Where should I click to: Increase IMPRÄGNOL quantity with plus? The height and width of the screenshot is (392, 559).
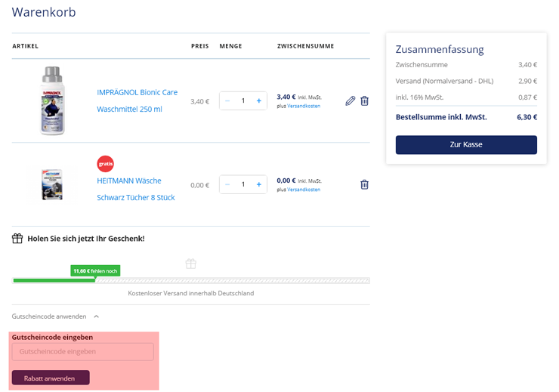pos(259,101)
